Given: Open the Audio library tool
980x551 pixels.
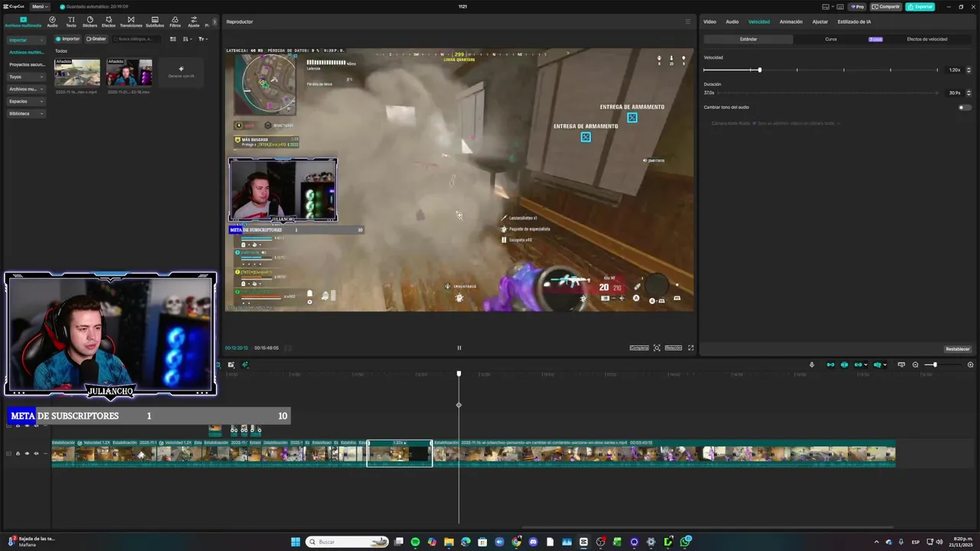Looking at the screenshot, I should point(52,21).
